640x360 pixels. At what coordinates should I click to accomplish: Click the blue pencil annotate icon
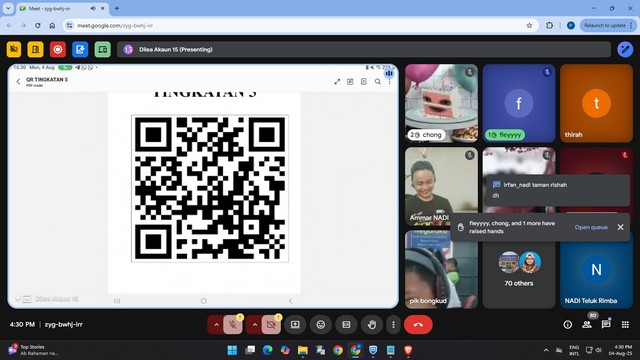625,49
